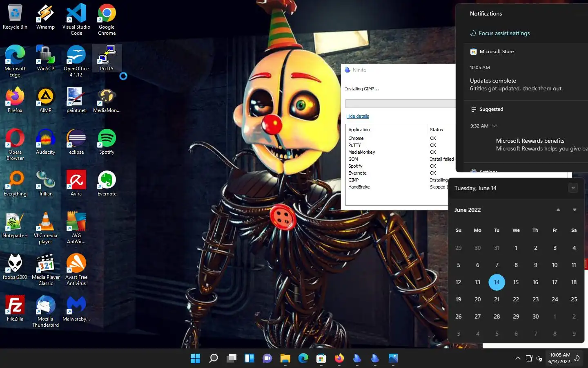Select highlighted date 14 in calendar
This screenshot has height=368, width=588.
tap(497, 282)
